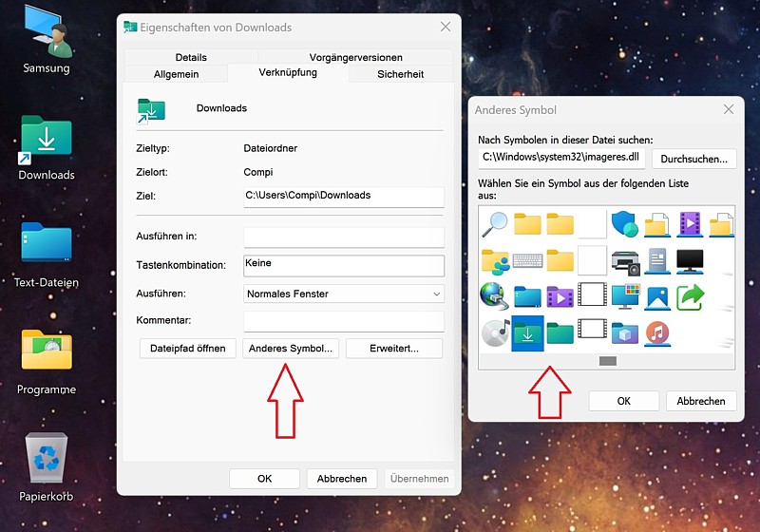Pick the purple video folder icon

[560, 296]
